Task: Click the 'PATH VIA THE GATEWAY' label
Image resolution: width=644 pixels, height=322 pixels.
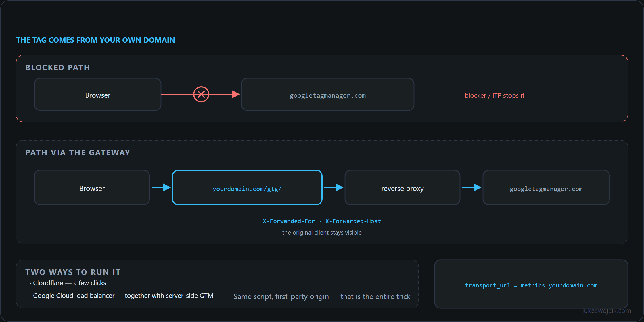Action: (78, 153)
